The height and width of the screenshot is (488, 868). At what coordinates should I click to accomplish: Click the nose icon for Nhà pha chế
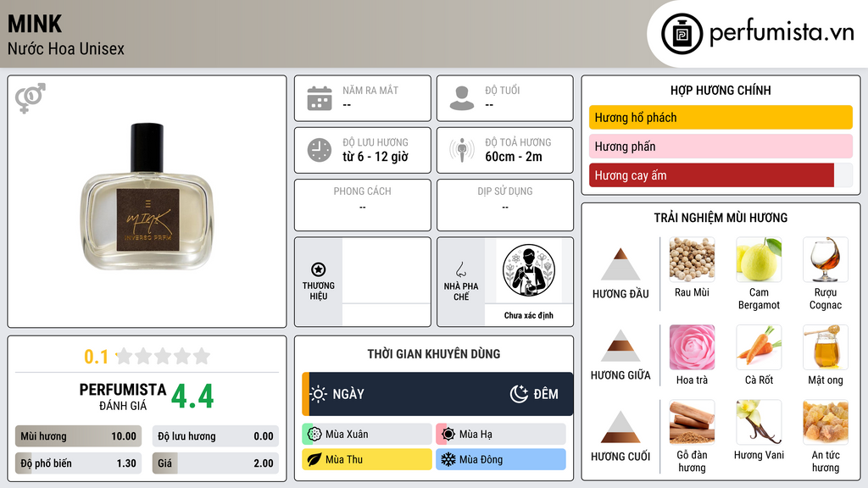(x=460, y=269)
